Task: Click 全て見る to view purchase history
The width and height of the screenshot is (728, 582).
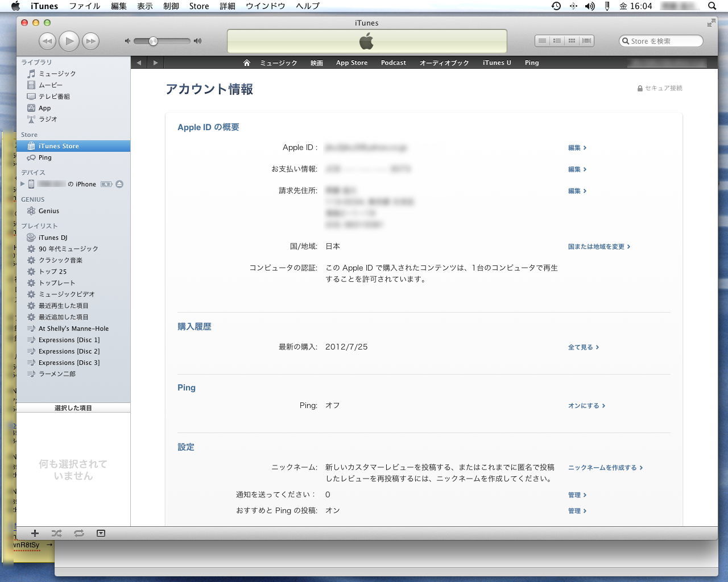Action: 583,347
